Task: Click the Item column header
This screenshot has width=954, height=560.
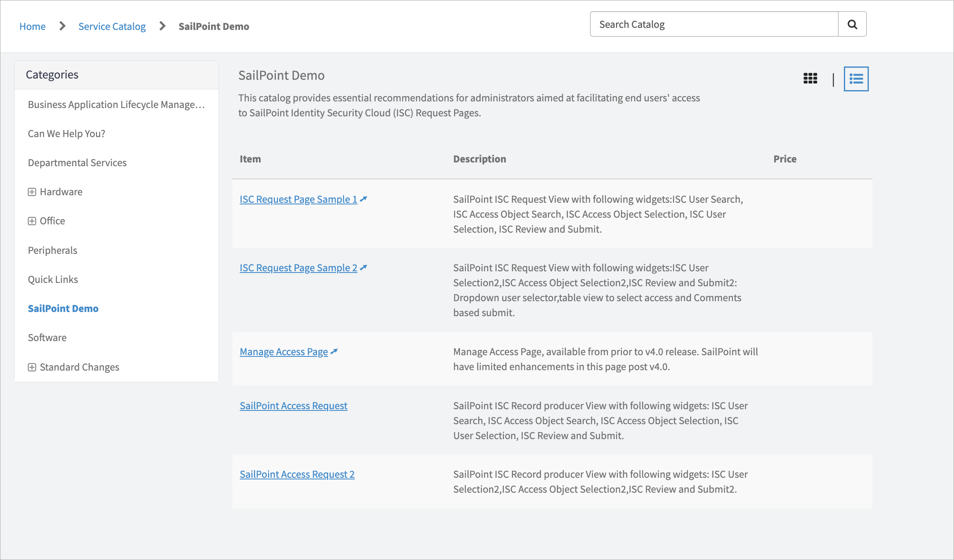Action: (250, 159)
